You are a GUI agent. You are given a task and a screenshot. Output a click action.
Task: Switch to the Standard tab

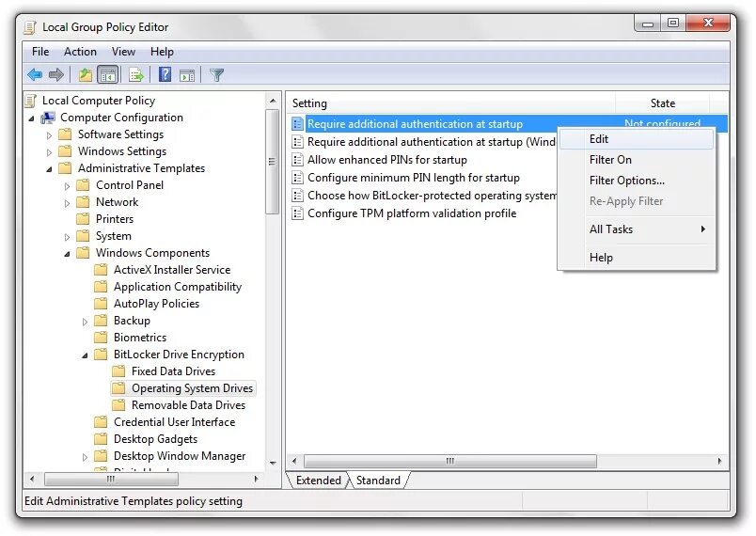(x=379, y=481)
